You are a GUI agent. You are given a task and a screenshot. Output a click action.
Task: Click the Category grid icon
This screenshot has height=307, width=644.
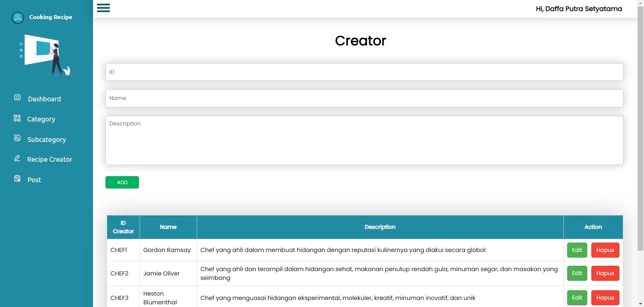17,118
